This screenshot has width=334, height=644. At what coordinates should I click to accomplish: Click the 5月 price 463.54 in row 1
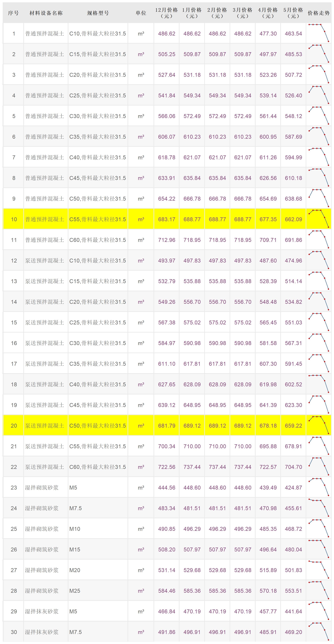[293, 33]
